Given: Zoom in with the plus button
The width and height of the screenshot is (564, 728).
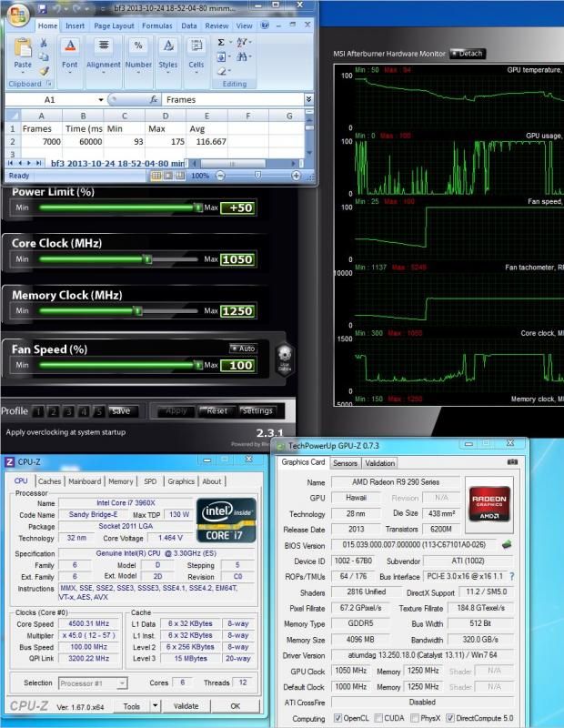Looking at the screenshot, I should pyautogui.click(x=297, y=176).
